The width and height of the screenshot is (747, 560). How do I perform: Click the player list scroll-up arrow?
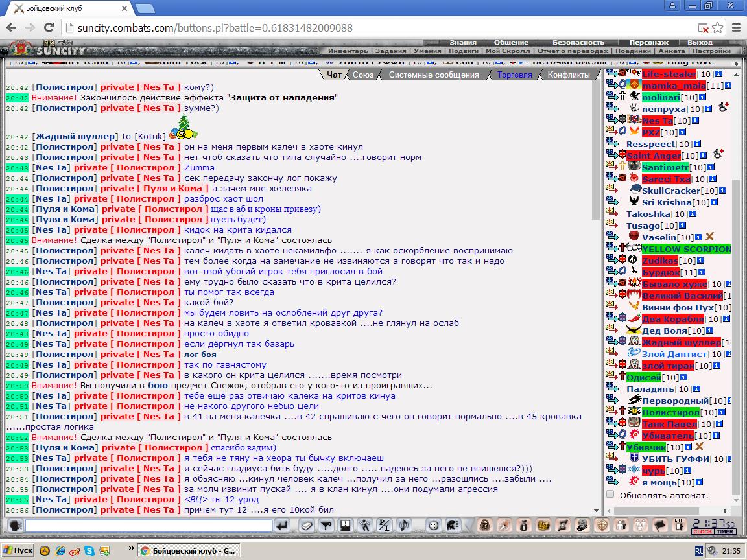click(x=736, y=74)
